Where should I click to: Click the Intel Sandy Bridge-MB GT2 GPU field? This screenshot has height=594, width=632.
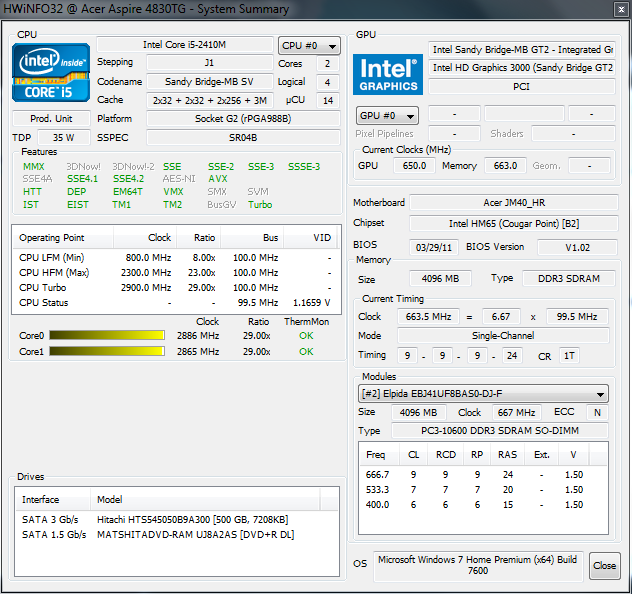point(522,50)
